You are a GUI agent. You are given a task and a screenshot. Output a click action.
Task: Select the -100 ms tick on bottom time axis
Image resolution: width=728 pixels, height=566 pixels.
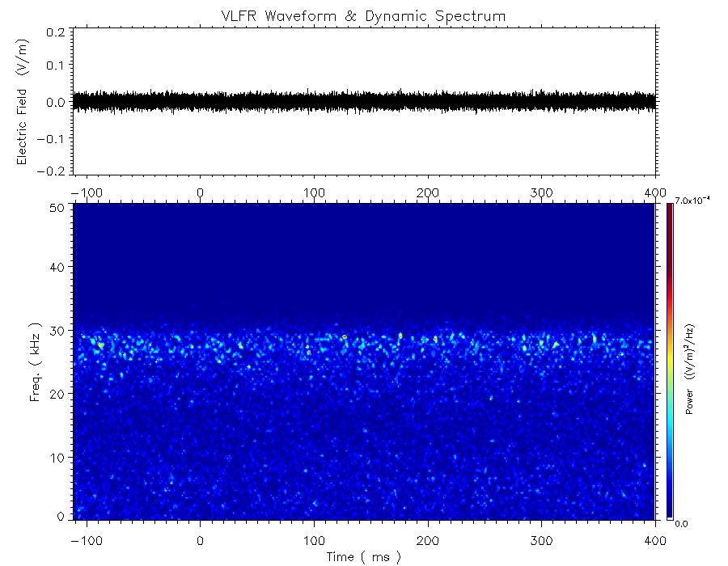point(84,540)
